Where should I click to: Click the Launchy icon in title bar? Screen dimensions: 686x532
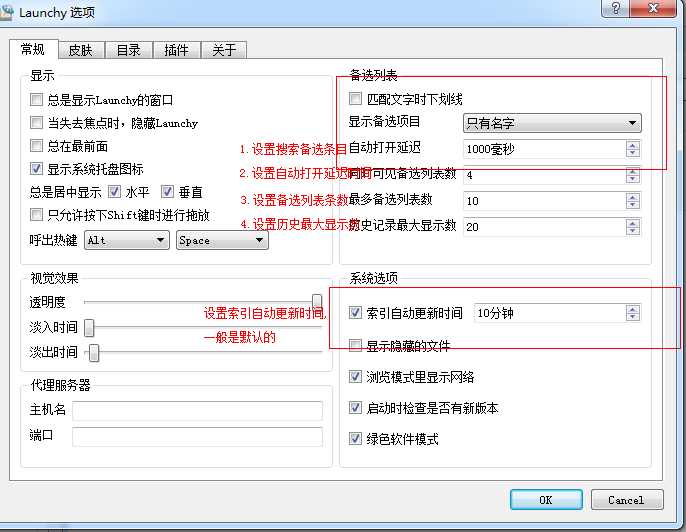pos(6,12)
